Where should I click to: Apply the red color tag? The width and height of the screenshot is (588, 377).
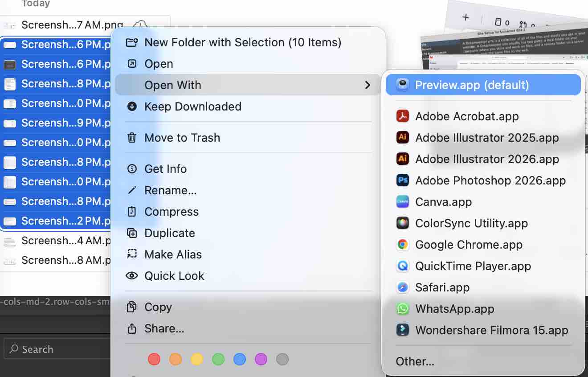point(154,359)
